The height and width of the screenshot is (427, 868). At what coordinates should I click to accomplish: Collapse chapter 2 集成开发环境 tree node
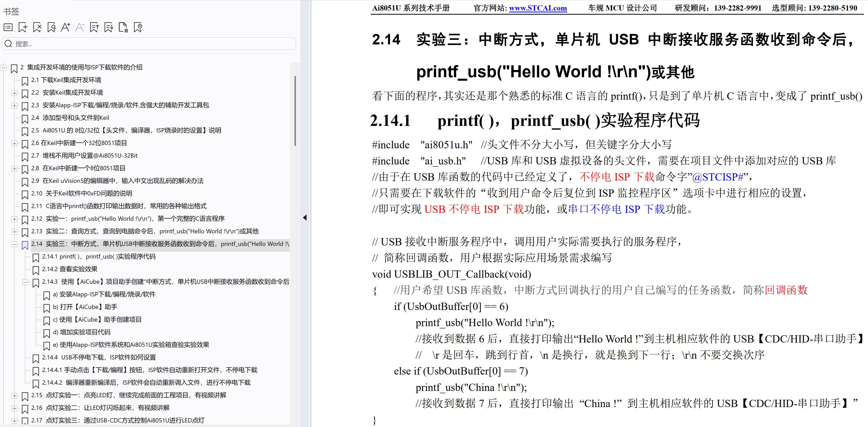[x=3, y=68]
